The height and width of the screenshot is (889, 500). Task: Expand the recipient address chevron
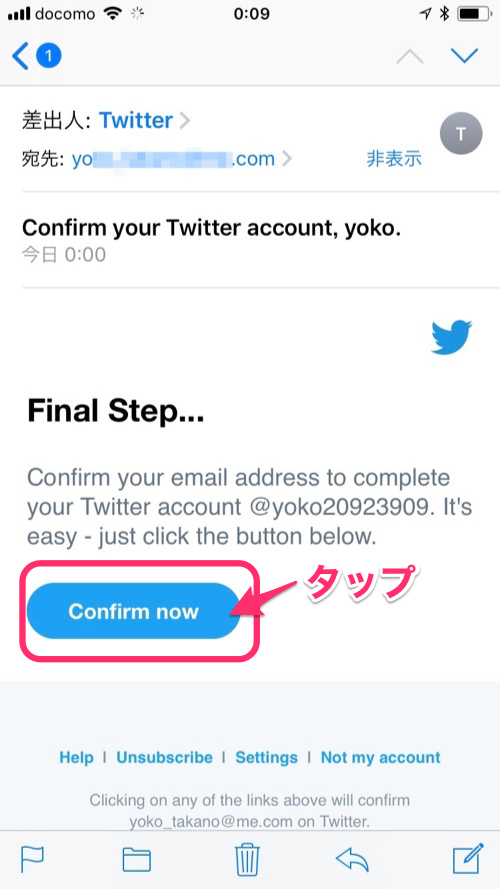(x=287, y=159)
